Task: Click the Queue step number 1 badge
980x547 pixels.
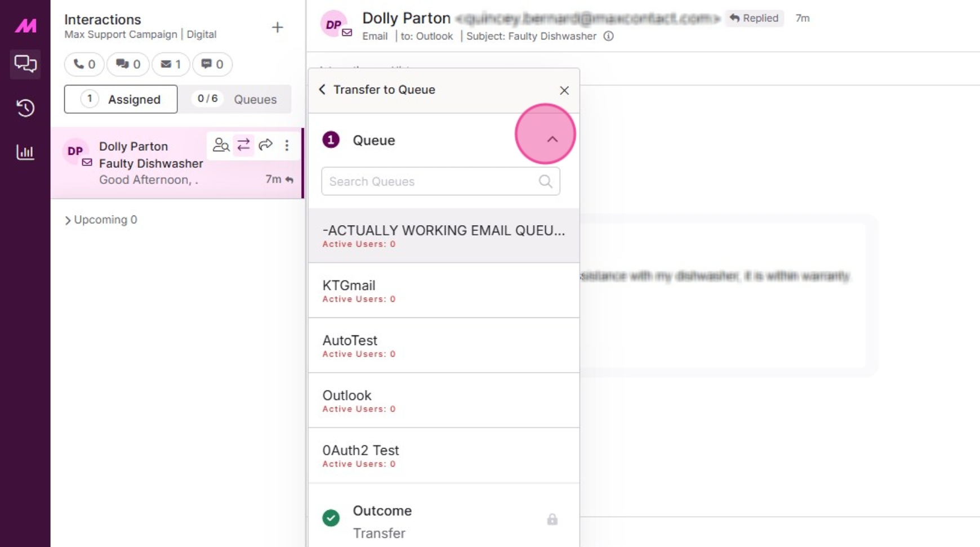Action: [x=331, y=140]
